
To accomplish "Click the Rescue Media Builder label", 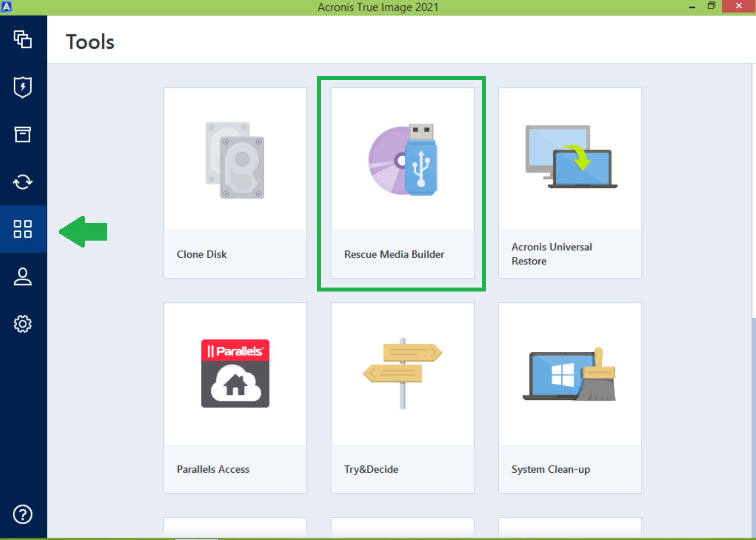I will click(394, 254).
